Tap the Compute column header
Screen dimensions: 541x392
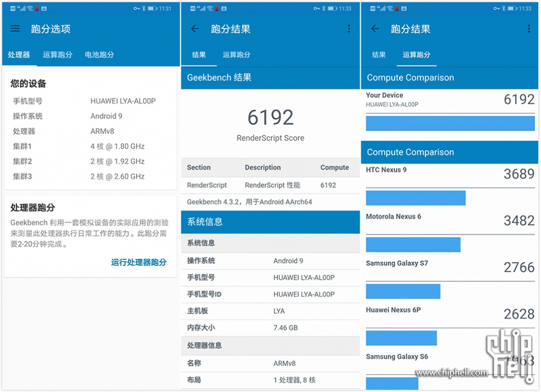[x=335, y=168]
